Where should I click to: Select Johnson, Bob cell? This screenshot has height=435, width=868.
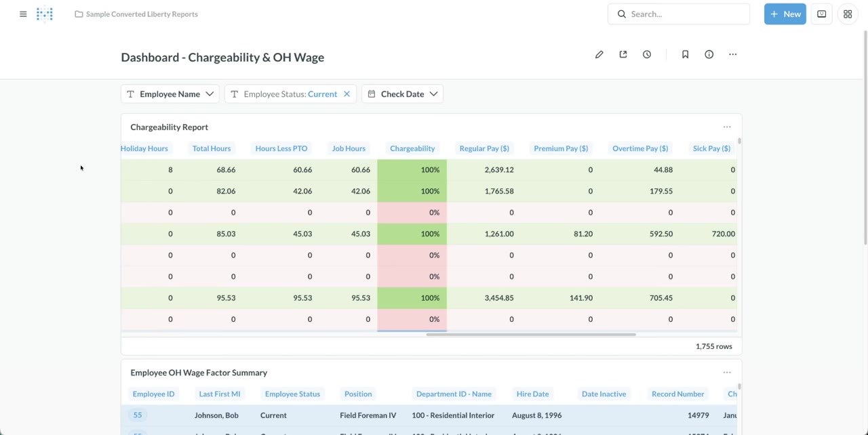coord(216,415)
